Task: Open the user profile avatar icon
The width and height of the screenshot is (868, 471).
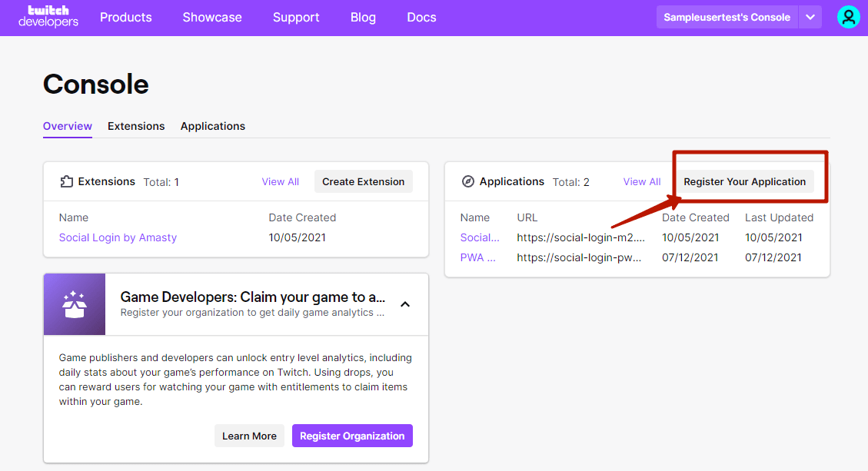Action: (848, 17)
